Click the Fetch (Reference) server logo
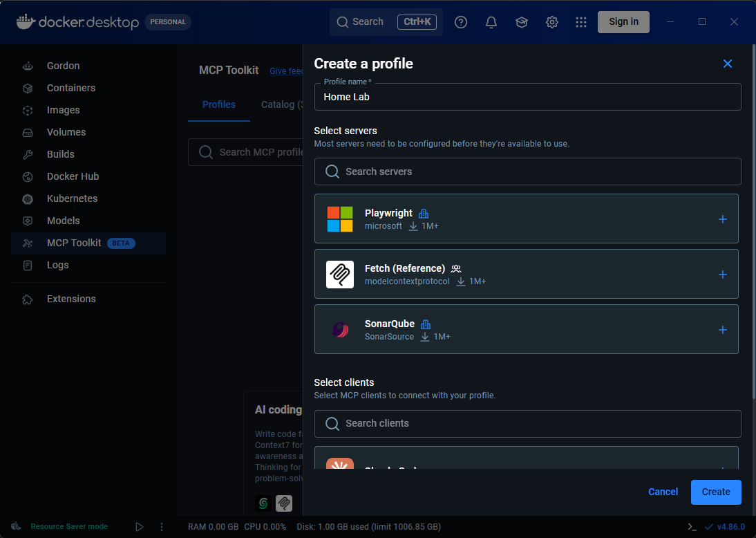Image resolution: width=756 pixels, height=538 pixels. pyautogui.click(x=340, y=275)
